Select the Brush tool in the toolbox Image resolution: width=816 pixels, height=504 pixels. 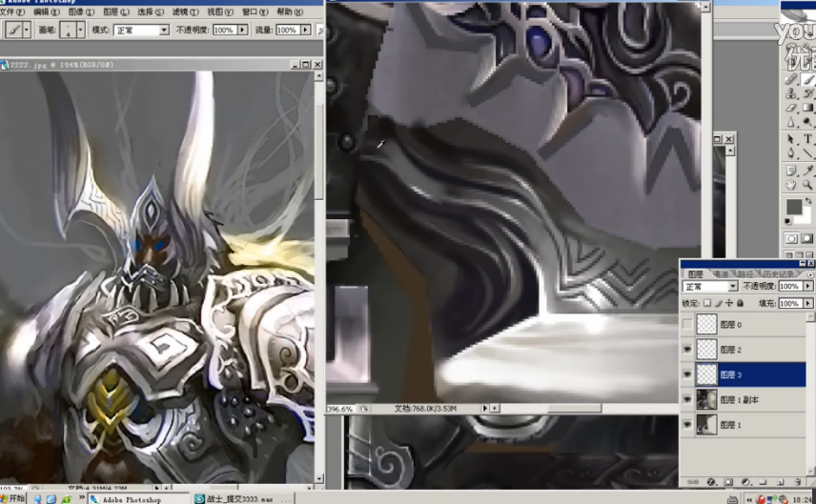point(807,79)
